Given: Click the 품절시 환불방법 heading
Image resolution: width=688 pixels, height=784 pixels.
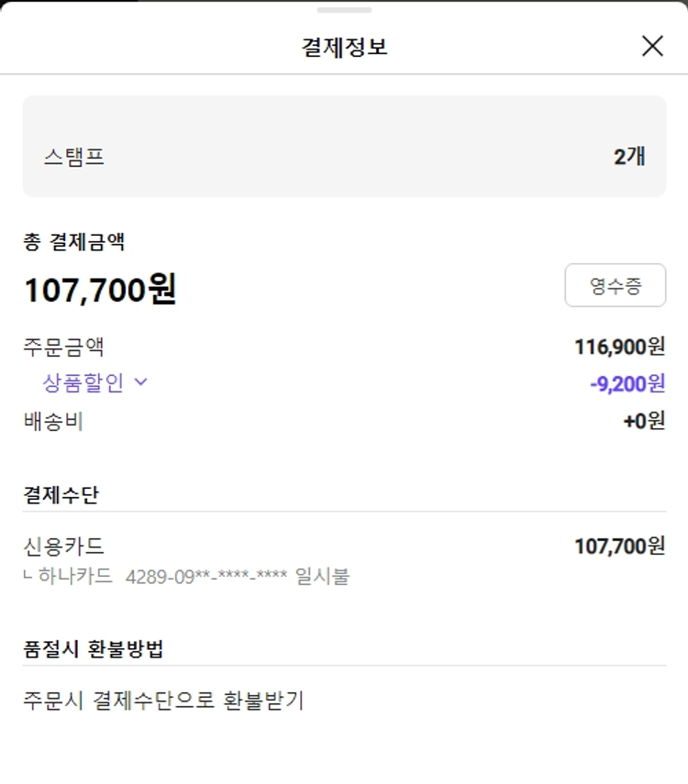Looking at the screenshot, I should (94, 649).
